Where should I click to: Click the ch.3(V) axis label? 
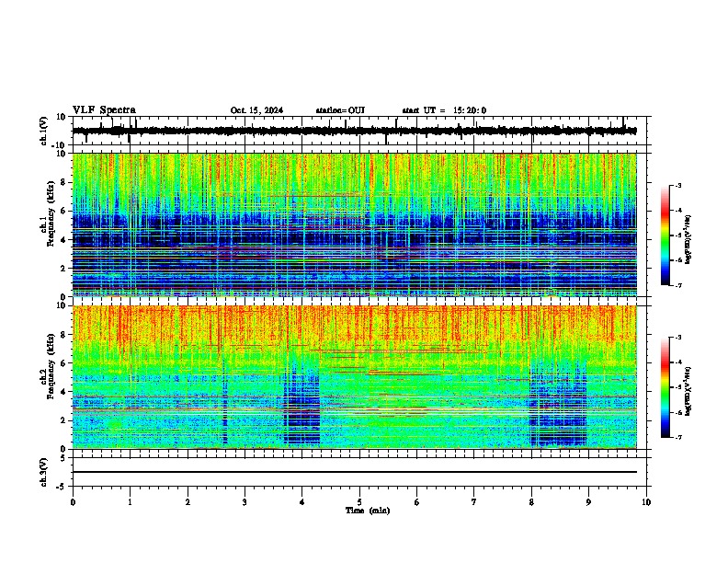coord(44,472)
